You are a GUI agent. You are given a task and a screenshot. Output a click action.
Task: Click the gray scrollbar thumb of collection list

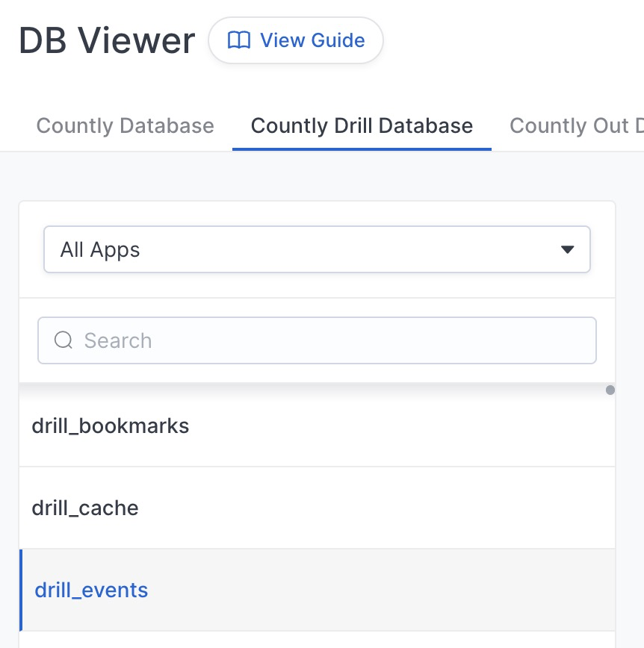610,390
